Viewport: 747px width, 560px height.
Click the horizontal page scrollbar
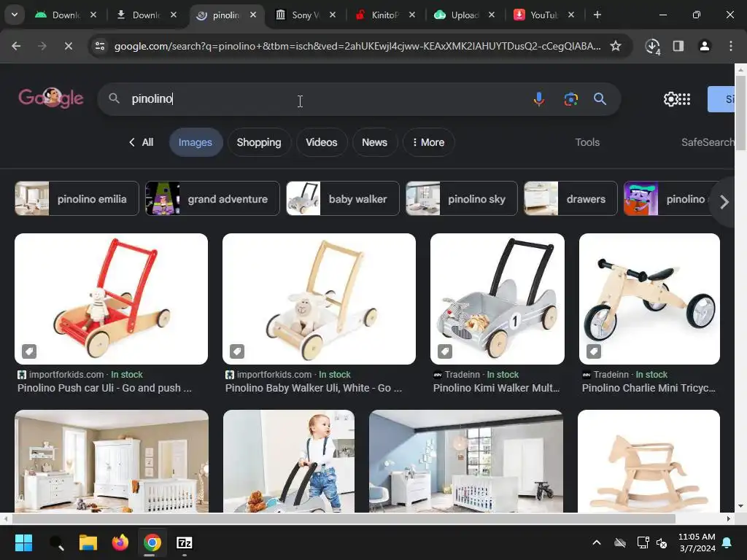[x=343, y=518]
